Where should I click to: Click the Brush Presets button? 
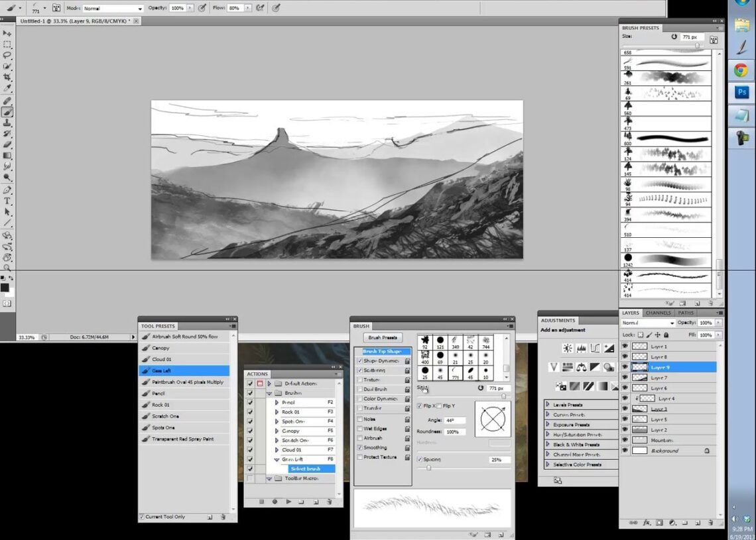383,337
